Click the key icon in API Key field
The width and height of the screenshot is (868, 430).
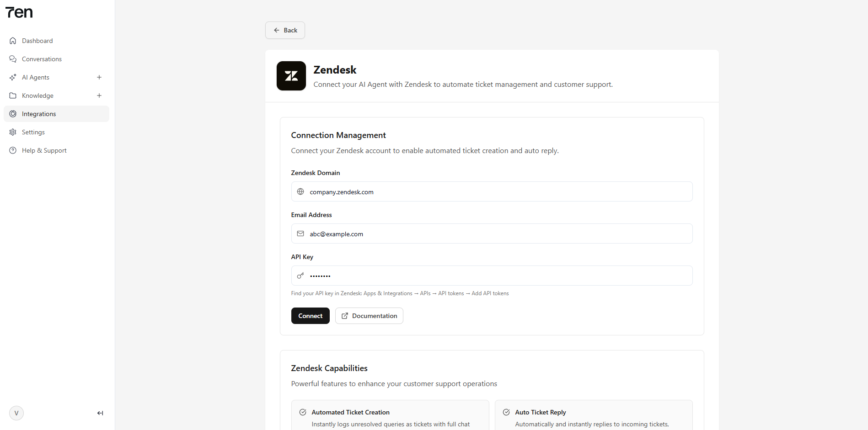300,276
